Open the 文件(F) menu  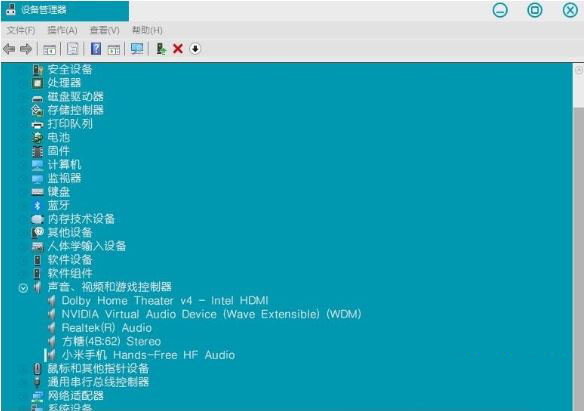click(21, 30)
